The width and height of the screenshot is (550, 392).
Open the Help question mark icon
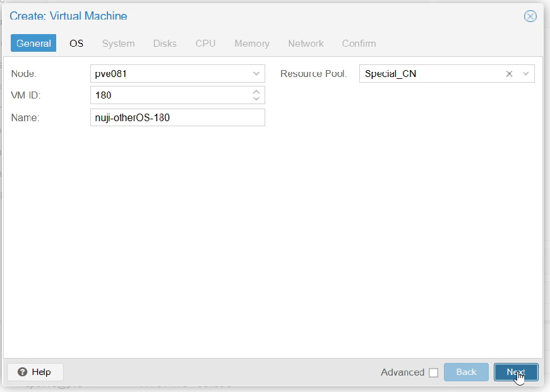[24, 372]
